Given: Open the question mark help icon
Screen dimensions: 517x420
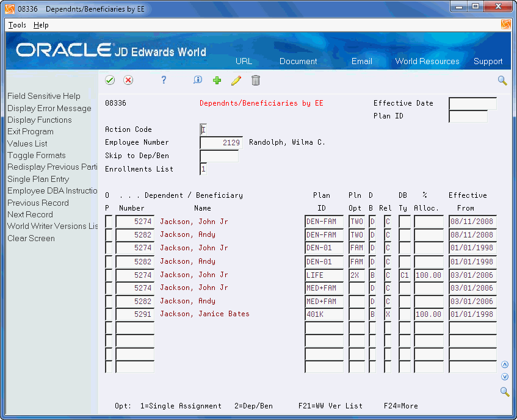Looking at the screenshot, I should 164,80.
